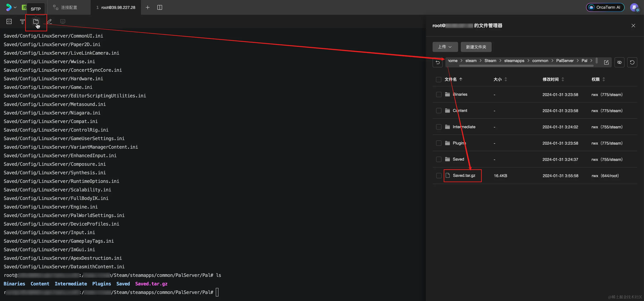Click the monitor chart icon in toolbar
Viewport: 644px width, 301px height.
63,21
